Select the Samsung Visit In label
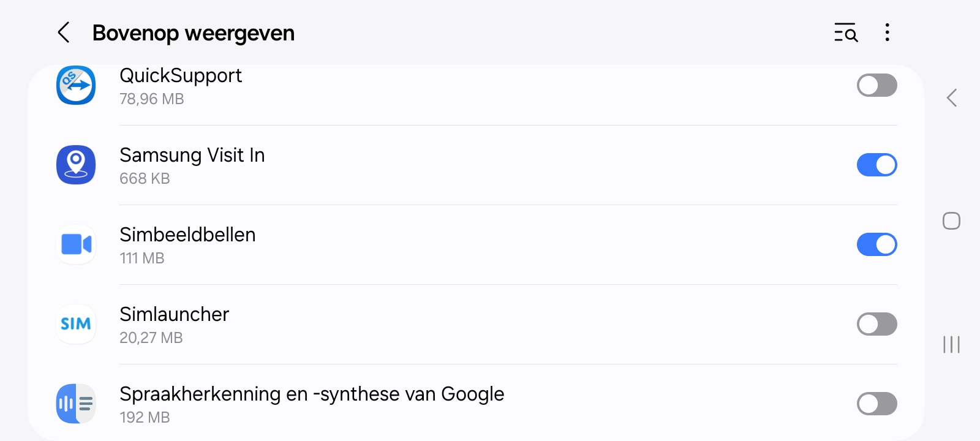 [192, 155]
